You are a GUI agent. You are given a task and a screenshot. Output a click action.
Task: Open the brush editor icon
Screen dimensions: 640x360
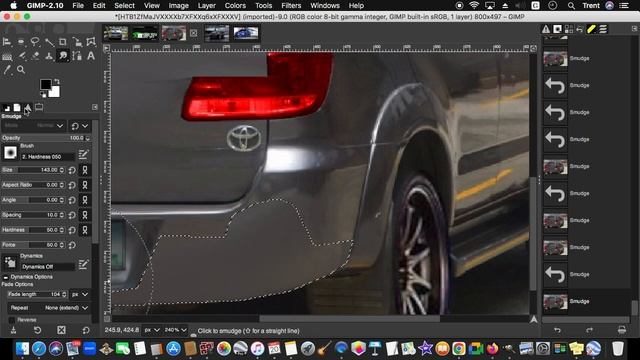click(83, 154)
